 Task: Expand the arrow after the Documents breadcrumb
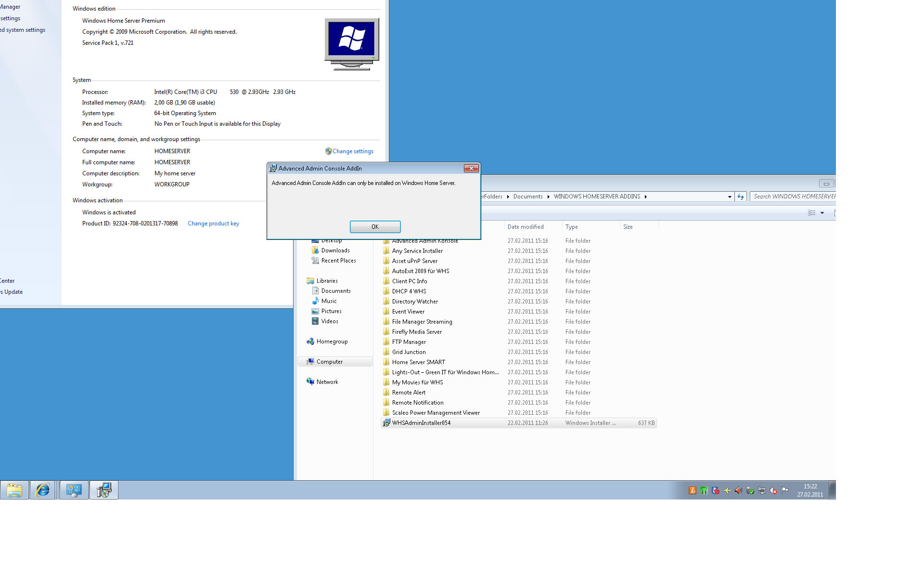click(x=548, y=197)
